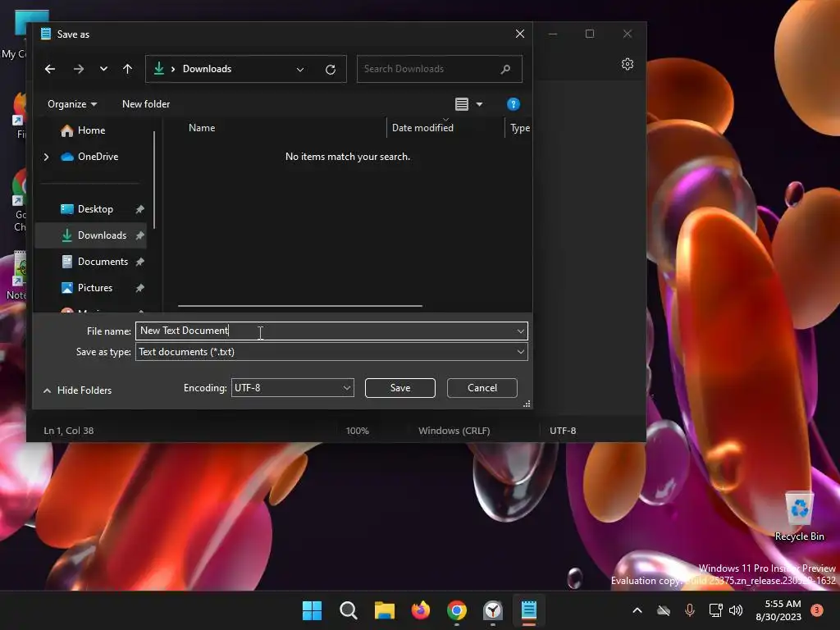Sort by the Date modified column

pyautogui.click(x=422, y=127)
